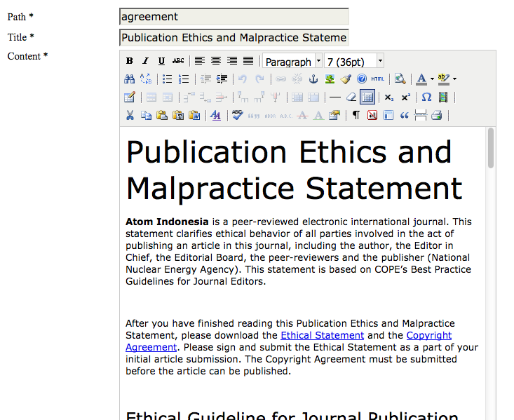Click the Path input field
514x420 pixels.
point(234,17)
